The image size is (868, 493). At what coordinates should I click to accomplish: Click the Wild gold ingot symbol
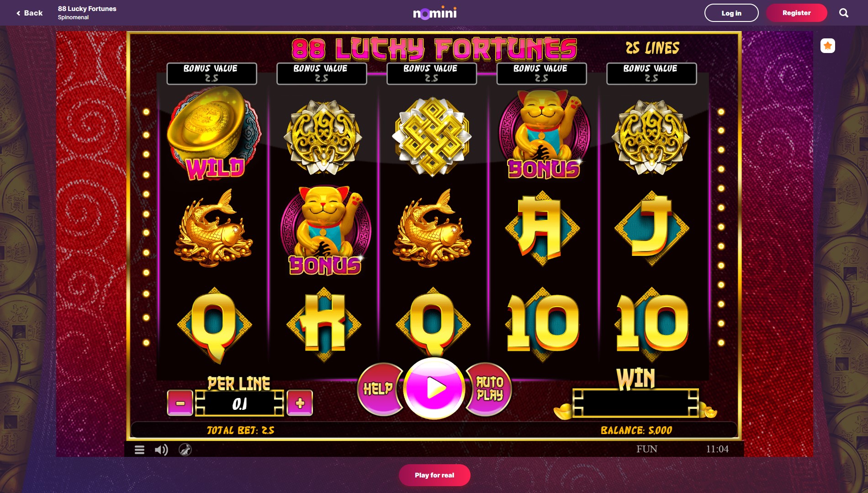pyautogui.click(x=214, y=133)
